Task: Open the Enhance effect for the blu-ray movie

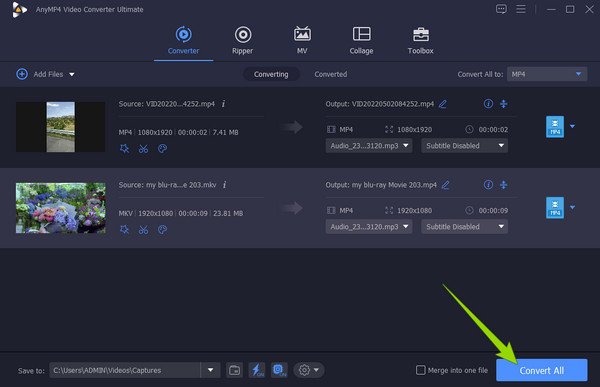Action: point(124,230)
